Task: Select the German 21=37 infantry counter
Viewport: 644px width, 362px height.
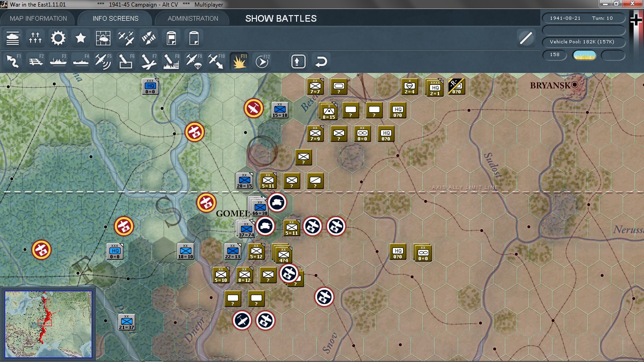Action: (127, 322)
